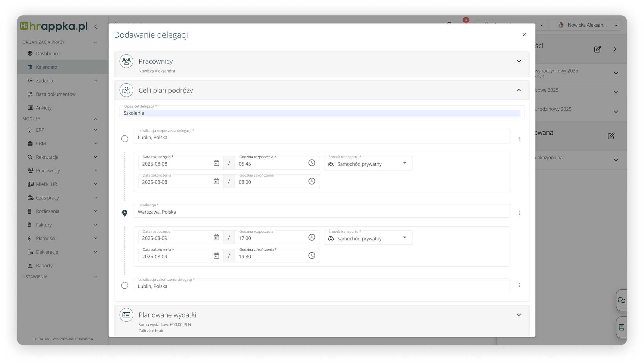This screenshot has height=364, width=644.
Task: Click the notification bell with badge
Action: [466, 22]
